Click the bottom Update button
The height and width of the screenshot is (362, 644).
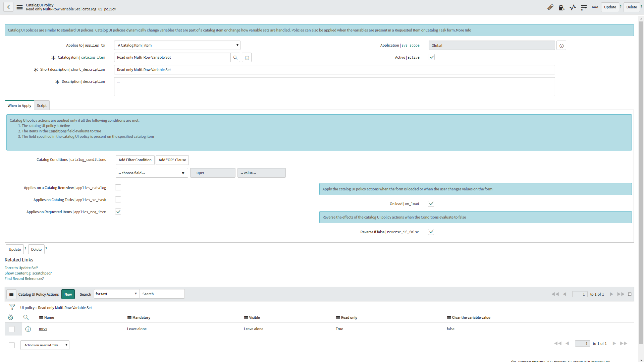coord(15,249)
